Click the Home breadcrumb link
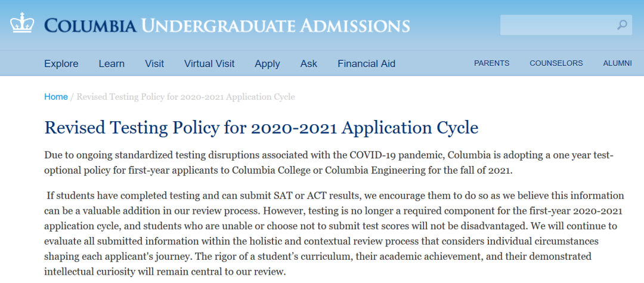This screenshot has width=644, height=283. coord(56,97)
